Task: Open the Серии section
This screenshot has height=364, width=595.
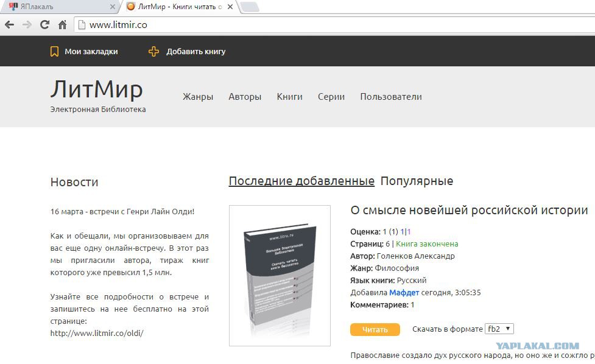Action: coord(331,97)
